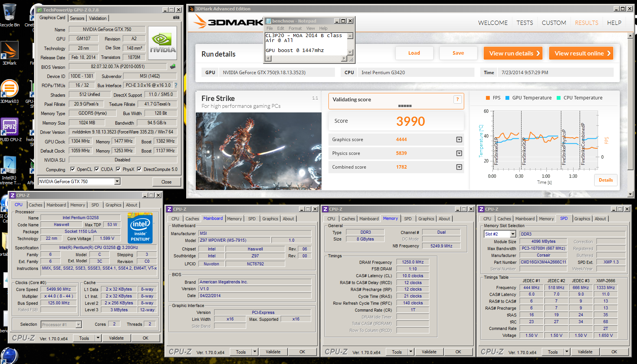This screenshot has height=364, width=637.
Task: Open the Intel Extreme Tuning desktop shortcut
Action: [10, 170]
